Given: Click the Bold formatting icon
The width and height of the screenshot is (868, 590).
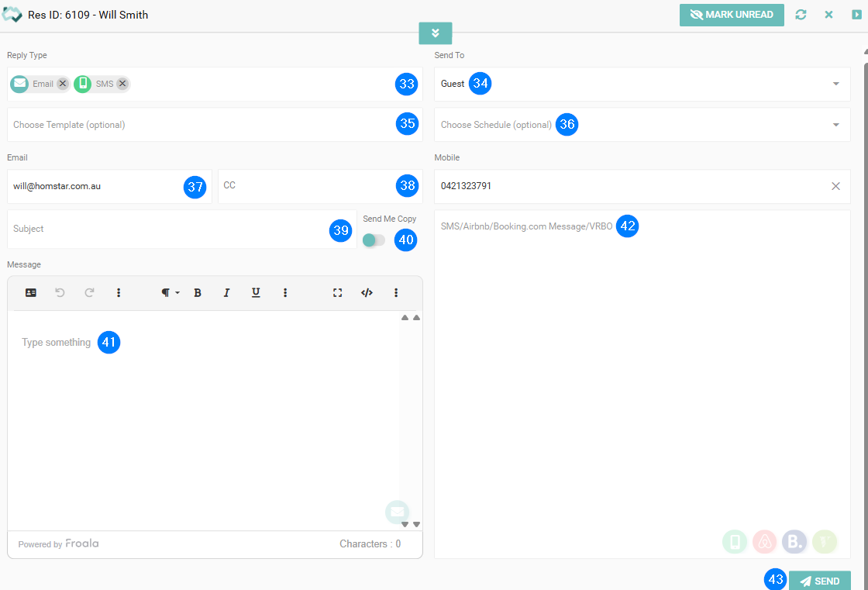Looking at the screenshot, I should (x=198, y=293).
